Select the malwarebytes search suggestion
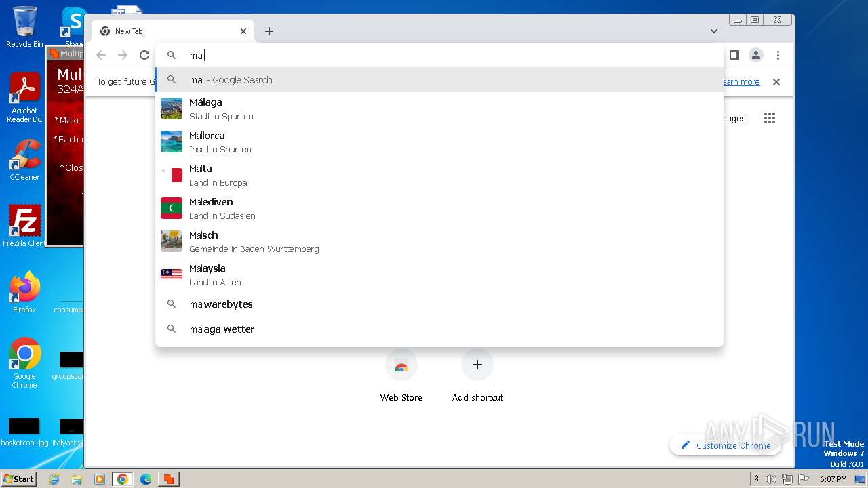Screen dimensions: 868x488 click(x=439, y=304)
